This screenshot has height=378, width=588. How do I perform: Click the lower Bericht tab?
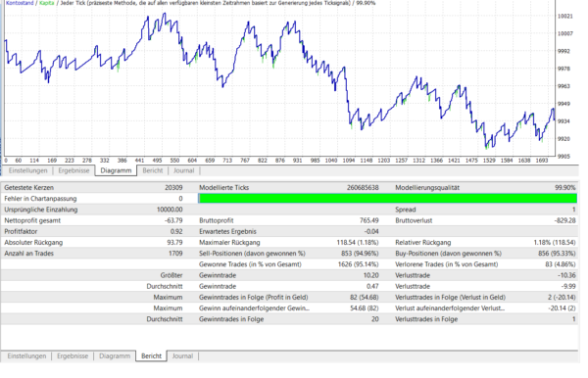point(152,355)
